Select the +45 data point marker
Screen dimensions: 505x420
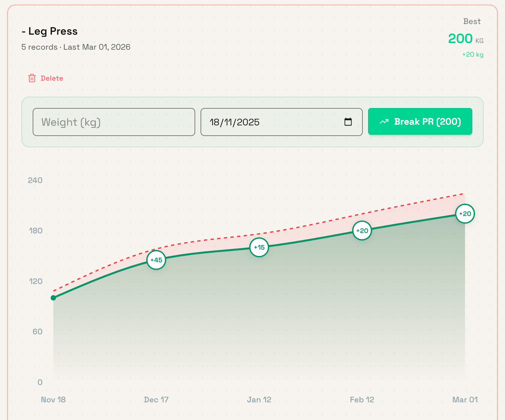pos(156,260)
